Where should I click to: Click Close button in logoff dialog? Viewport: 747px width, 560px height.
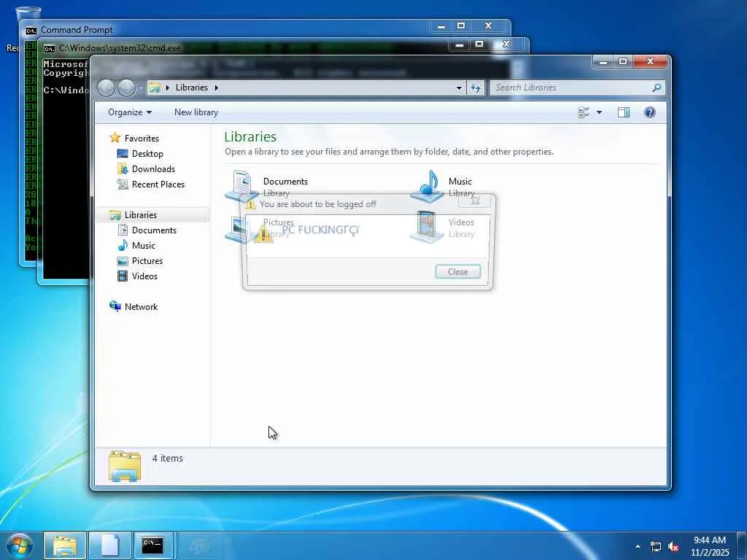[x=458, y=272]
